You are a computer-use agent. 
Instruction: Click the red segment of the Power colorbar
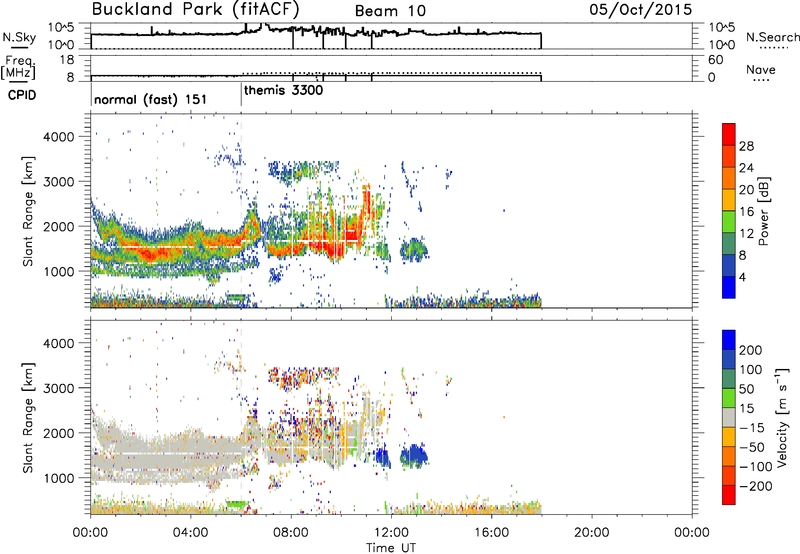coord(729,135)
